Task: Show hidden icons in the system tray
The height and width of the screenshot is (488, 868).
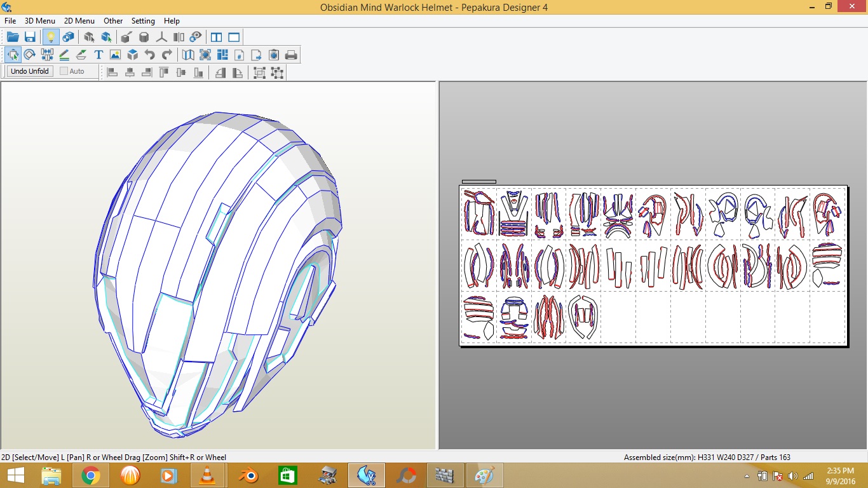Action: 747,476
